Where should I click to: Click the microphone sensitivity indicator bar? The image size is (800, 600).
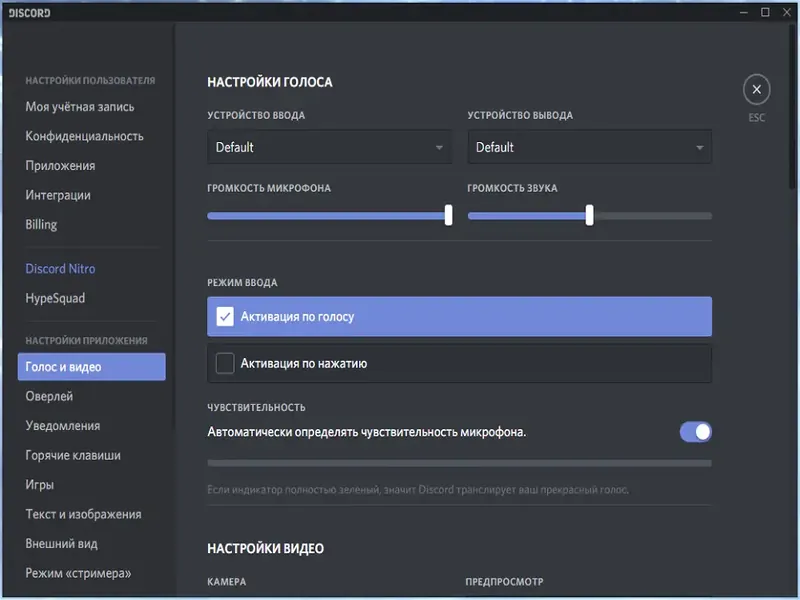[459, 463]
